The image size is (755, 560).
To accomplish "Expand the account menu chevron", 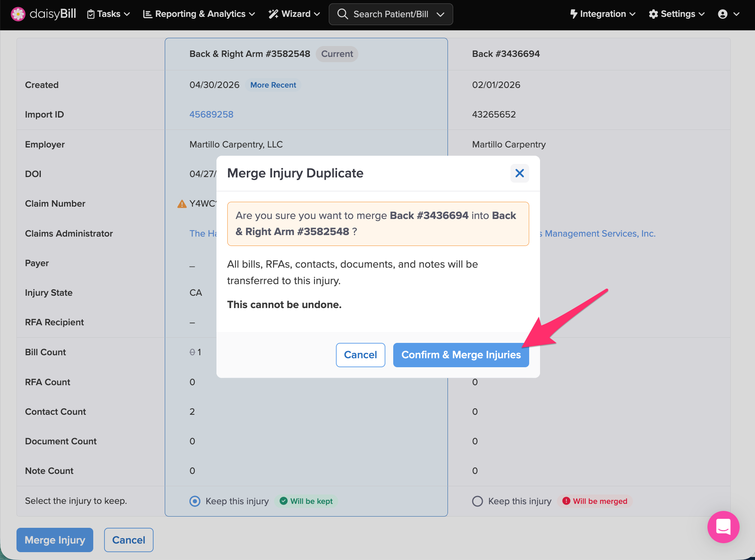I will point(736,14).
